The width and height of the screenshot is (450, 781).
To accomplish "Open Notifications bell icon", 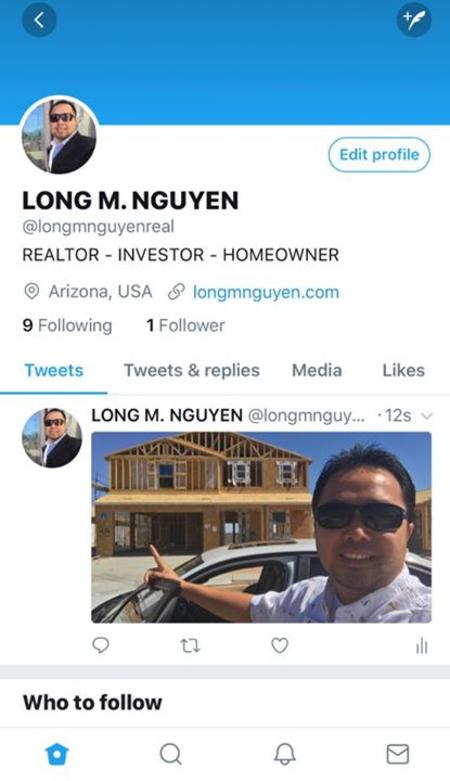I will (x=285, y=754).
